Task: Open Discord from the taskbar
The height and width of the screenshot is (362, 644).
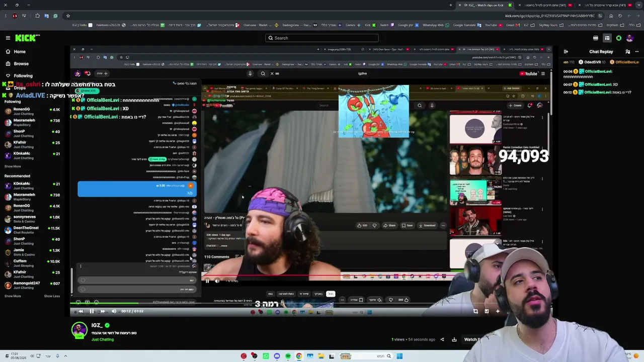Action: [277, 356]
